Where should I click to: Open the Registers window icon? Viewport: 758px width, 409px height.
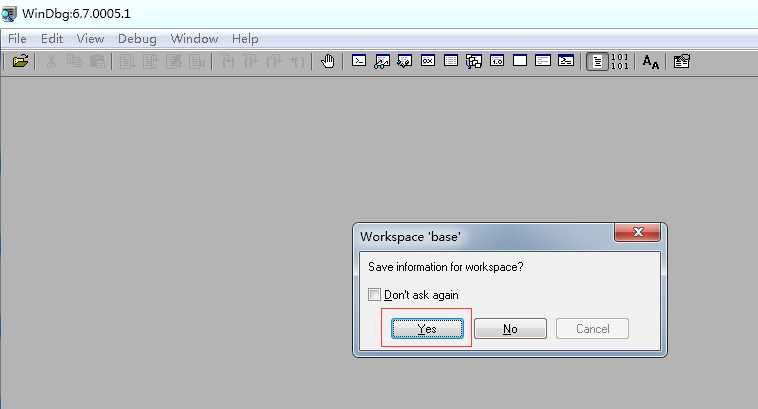coord(428,61)
